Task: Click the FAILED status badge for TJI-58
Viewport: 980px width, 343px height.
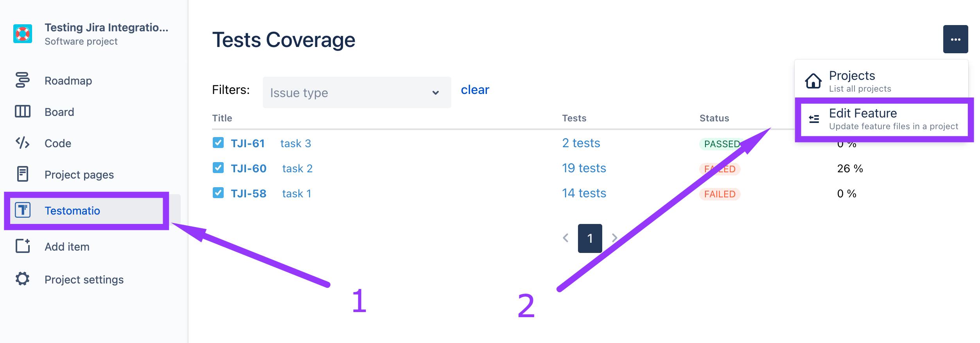Action: click(x=720, y=194)
